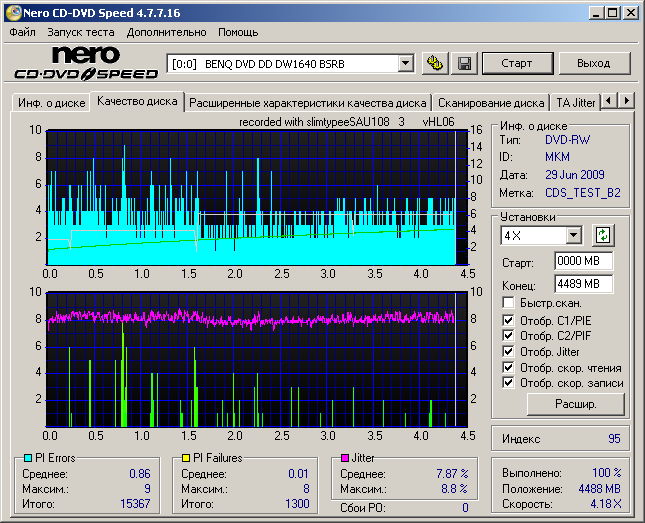Image resolution: width=645 pixels, height=523 pixels.
Task: Click the Nero CD-DVD Speed logo
Action: [x=85, y=63]
